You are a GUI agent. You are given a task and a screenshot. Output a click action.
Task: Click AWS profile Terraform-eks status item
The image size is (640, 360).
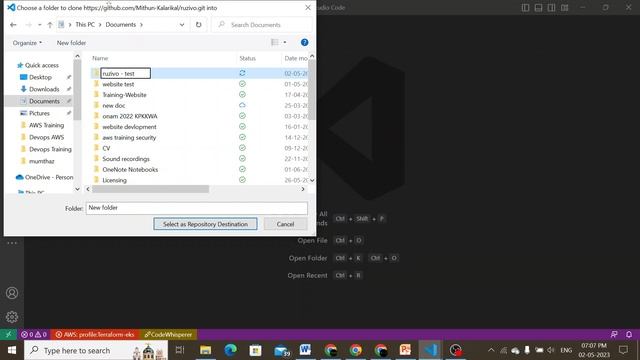95,334
